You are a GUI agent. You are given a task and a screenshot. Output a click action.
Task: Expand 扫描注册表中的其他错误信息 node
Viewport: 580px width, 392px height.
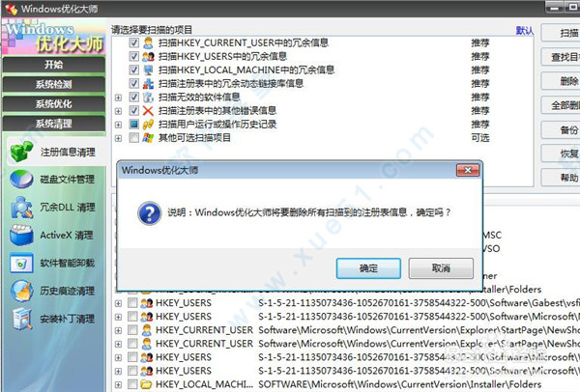click(x=118, y=111)
